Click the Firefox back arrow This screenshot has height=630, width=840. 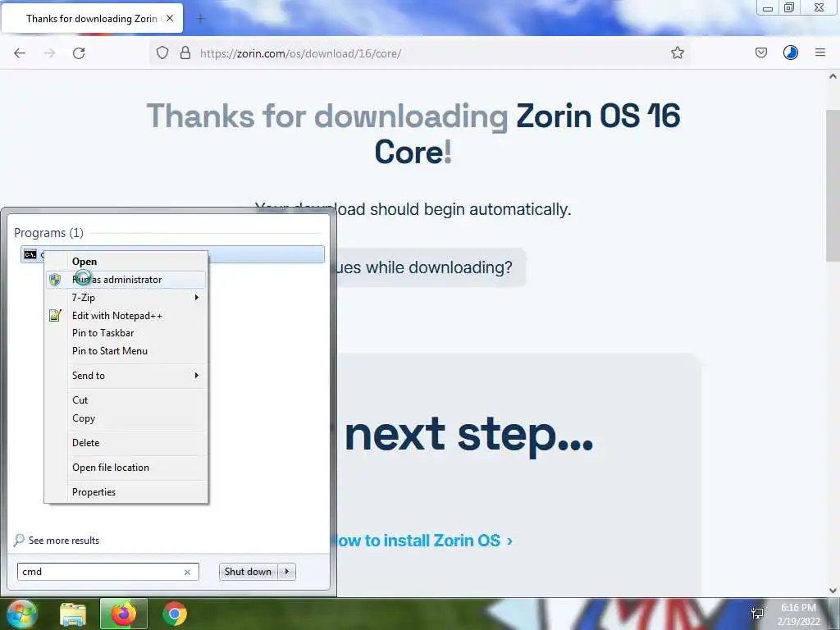(20, 53)
